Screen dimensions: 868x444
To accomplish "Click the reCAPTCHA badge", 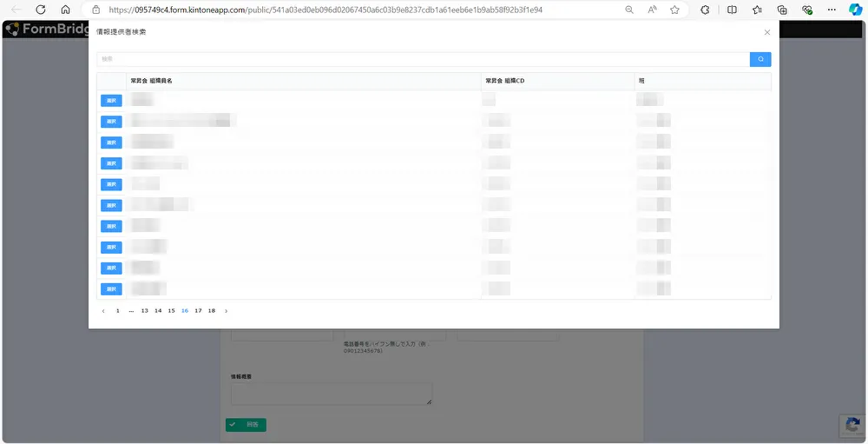I will tap(852, 425).
